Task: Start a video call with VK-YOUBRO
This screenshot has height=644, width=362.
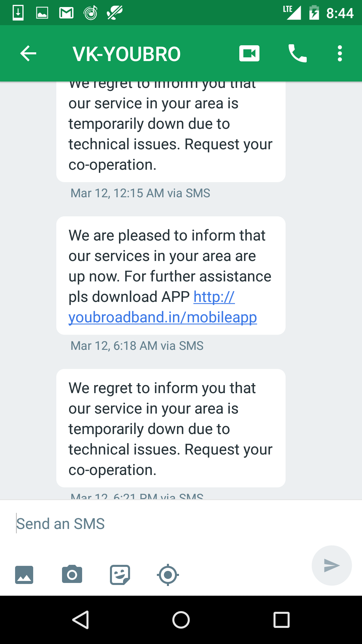Action: click(x=249, y=54)
